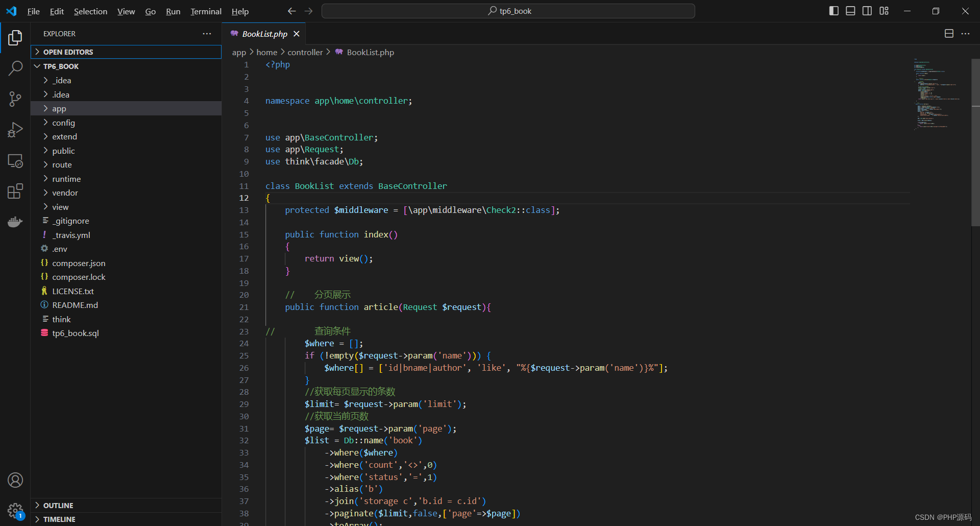
Task: Open the Selection menu
Action: click(90, 11)
